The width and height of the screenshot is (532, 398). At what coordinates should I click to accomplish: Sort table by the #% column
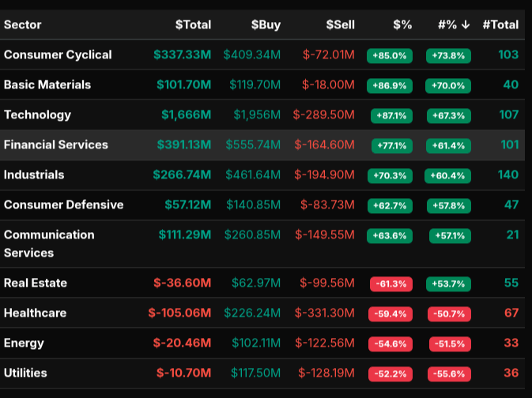454,24
